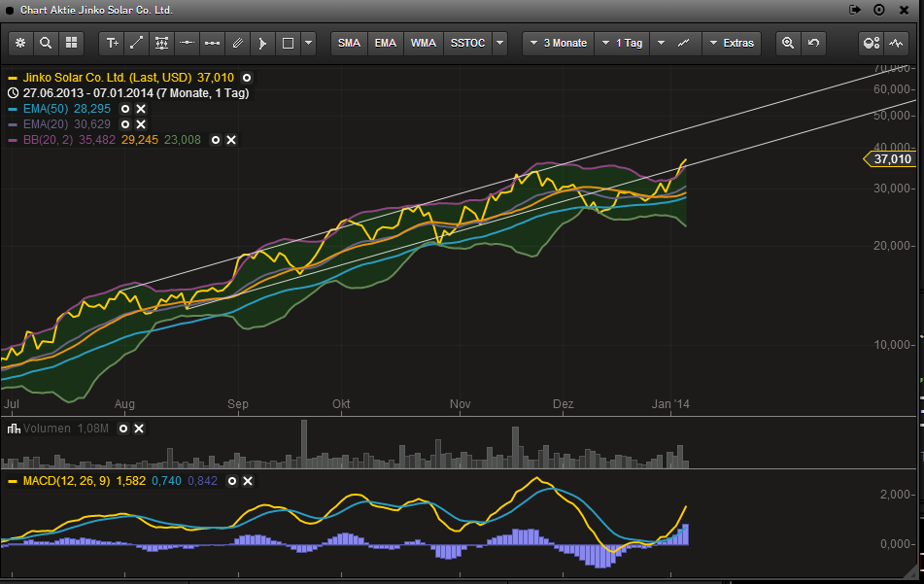Open the layout grid icon
The width and height of the screenshot is (924, 584).
(x=71, y=43)
